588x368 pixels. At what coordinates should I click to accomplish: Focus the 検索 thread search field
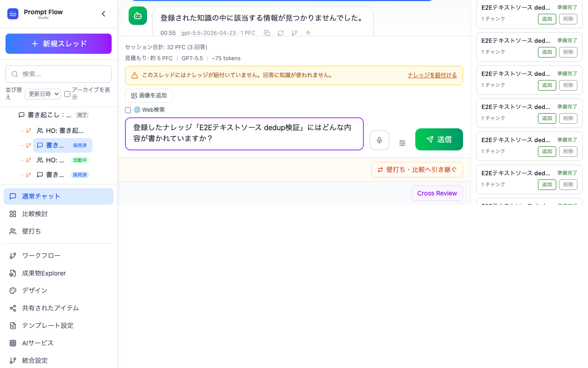pos(58,74)
